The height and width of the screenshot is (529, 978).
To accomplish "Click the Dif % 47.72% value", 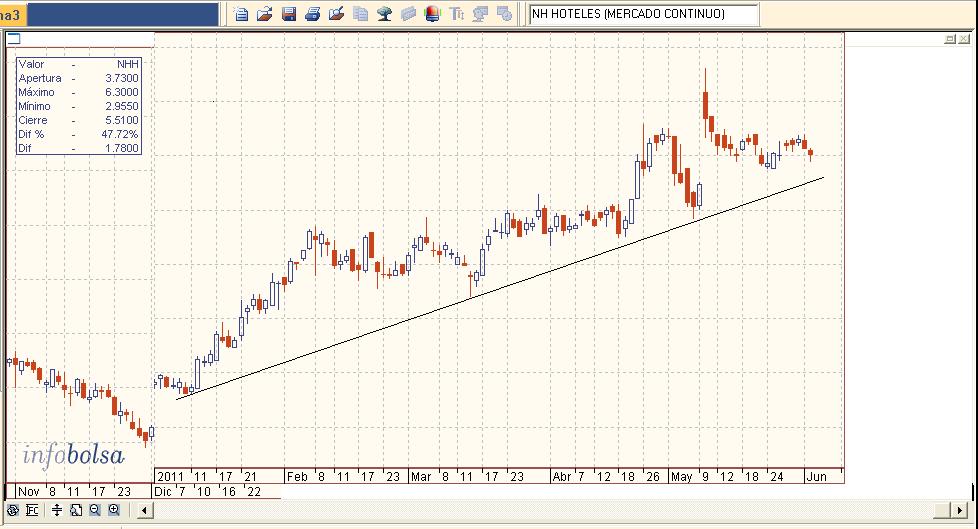I will coord(120,134).
